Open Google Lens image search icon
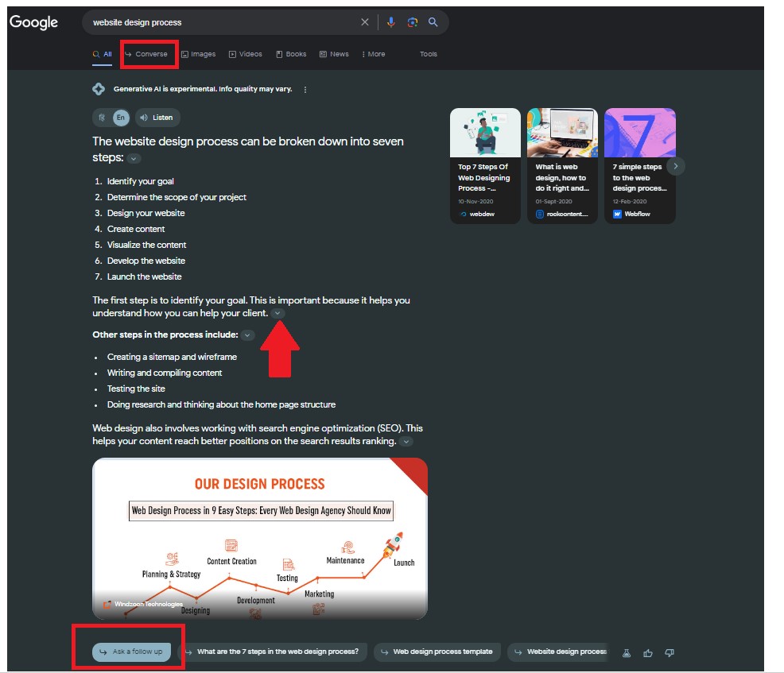This screenshot has width=784, height=673. pos(412,22)
